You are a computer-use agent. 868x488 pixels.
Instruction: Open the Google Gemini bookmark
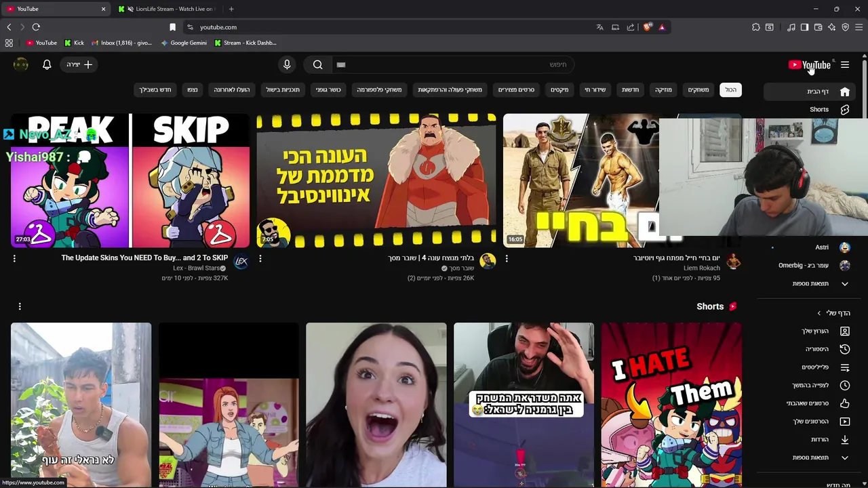pyautogui.click(x=184, y=43)
